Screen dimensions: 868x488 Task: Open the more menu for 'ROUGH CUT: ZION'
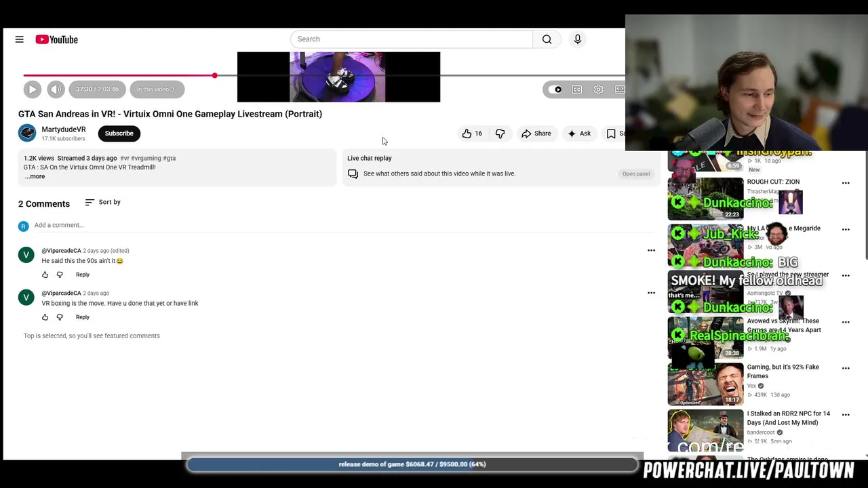click(846, 183)
